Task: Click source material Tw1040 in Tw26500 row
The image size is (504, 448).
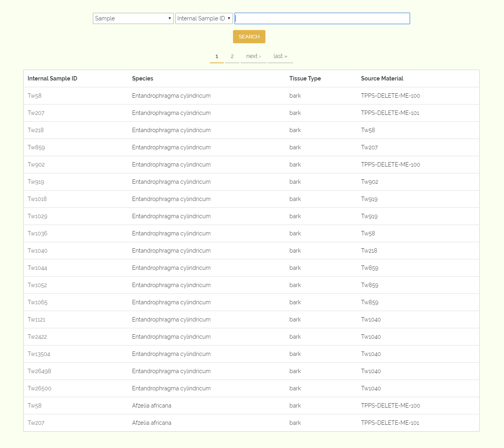Action: click(x=371, y=388)
